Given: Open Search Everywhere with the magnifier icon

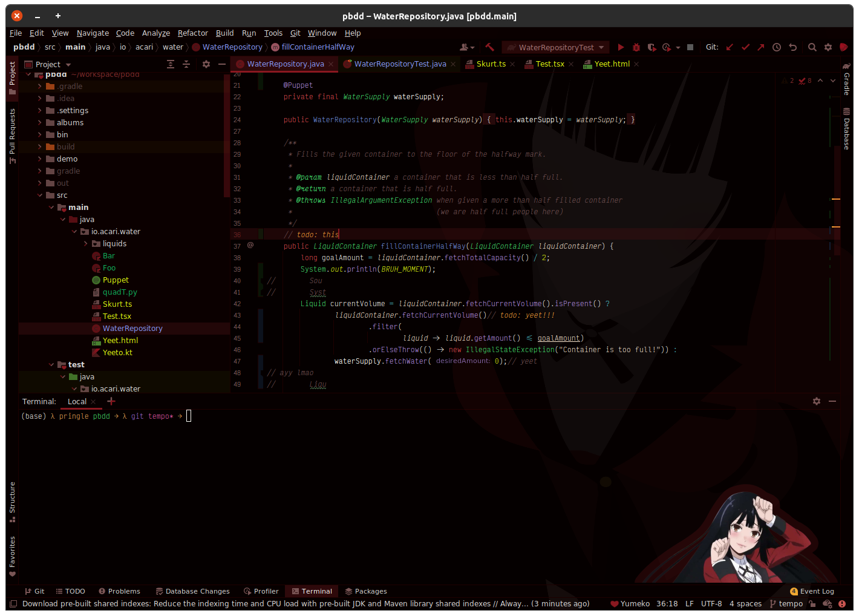Looking at the screenshot, I should coord(812,47).
